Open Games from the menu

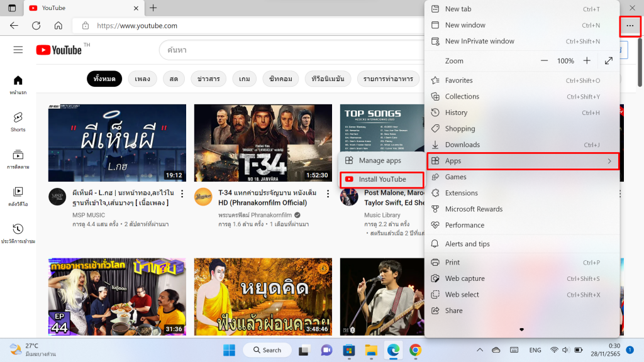(521, 177)
